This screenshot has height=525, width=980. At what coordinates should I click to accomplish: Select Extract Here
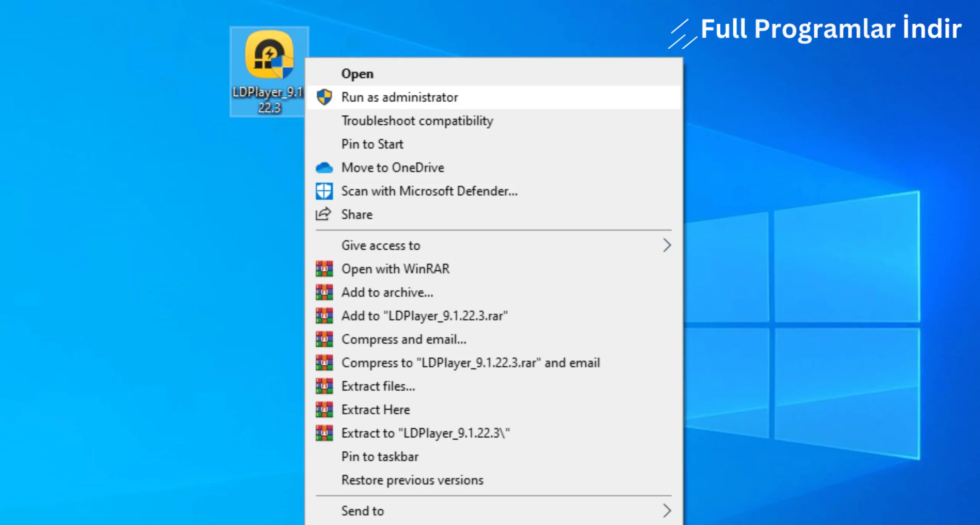coord(494,410)
